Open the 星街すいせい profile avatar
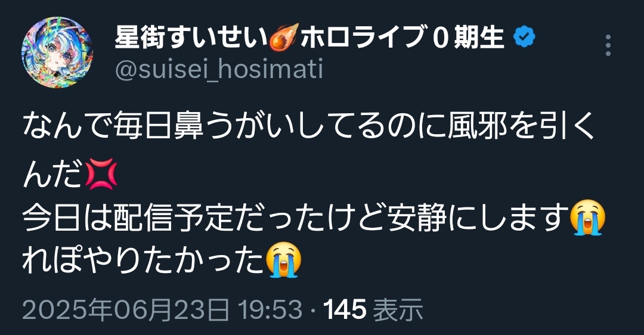The image size is (644, 335). tap(57, 52)
